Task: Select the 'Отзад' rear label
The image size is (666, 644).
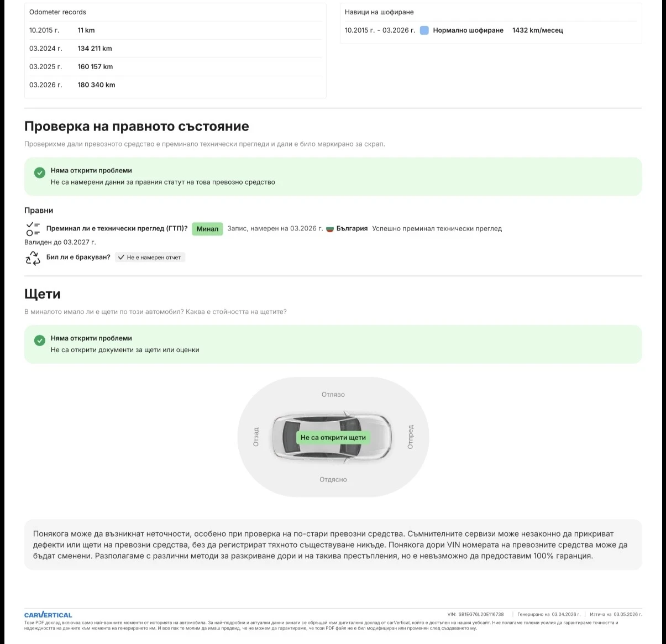Action: pos(256,437)
